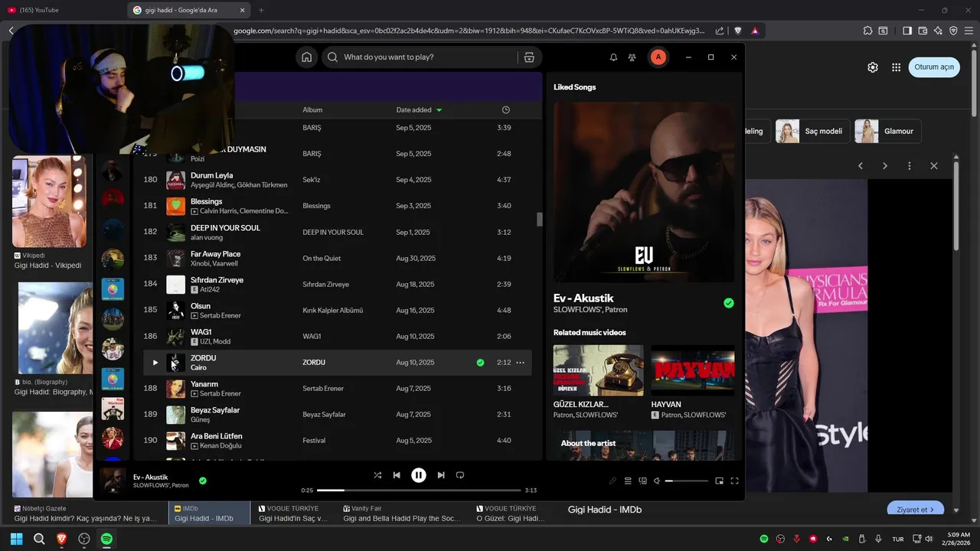Close the gigi hadid Google tab
Viewport: 980px width, 551px height.
[x=243, y=10]
